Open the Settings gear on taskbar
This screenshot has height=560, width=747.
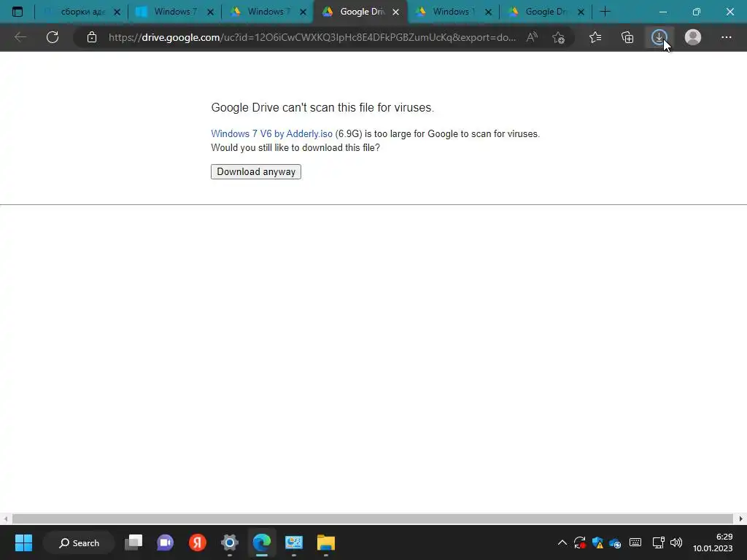[230, 542]
